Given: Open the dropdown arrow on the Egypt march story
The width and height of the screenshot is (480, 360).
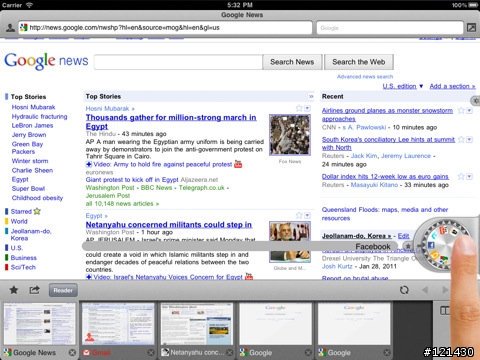Looking at the screenshot, I should (x=307, y=108).
